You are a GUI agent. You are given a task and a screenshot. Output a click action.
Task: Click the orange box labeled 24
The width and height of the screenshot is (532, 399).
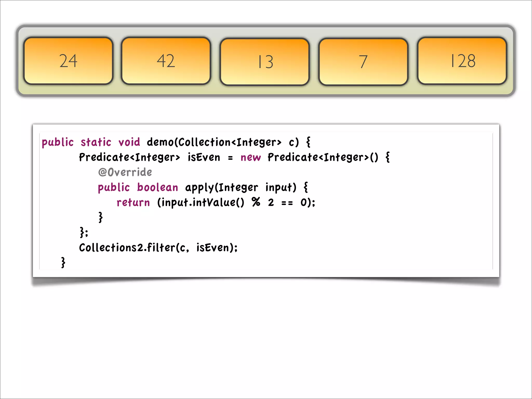pyautogui.click(x=68, y=61)
